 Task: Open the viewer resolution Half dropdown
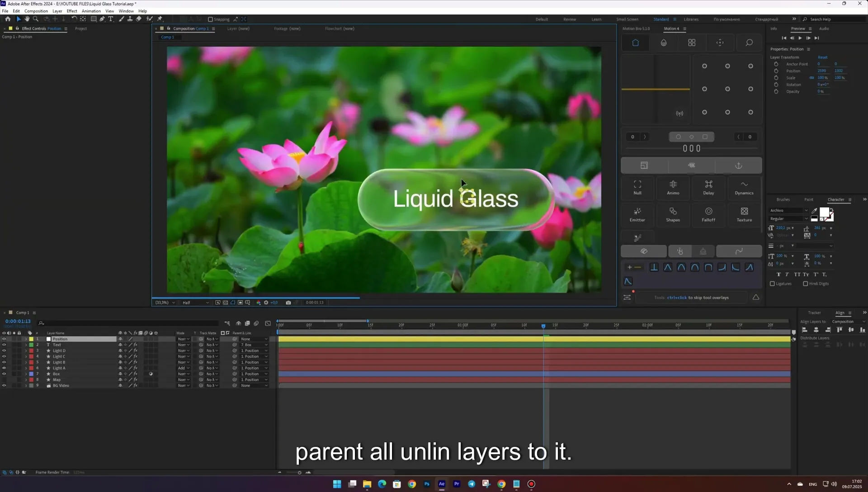(195, 303)
